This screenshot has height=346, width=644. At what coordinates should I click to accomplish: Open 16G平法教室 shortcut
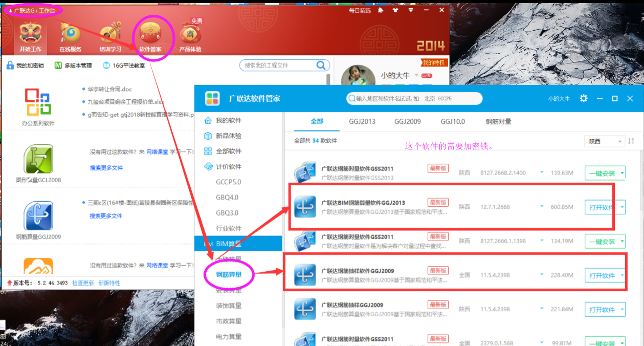[x=124, y=66]
